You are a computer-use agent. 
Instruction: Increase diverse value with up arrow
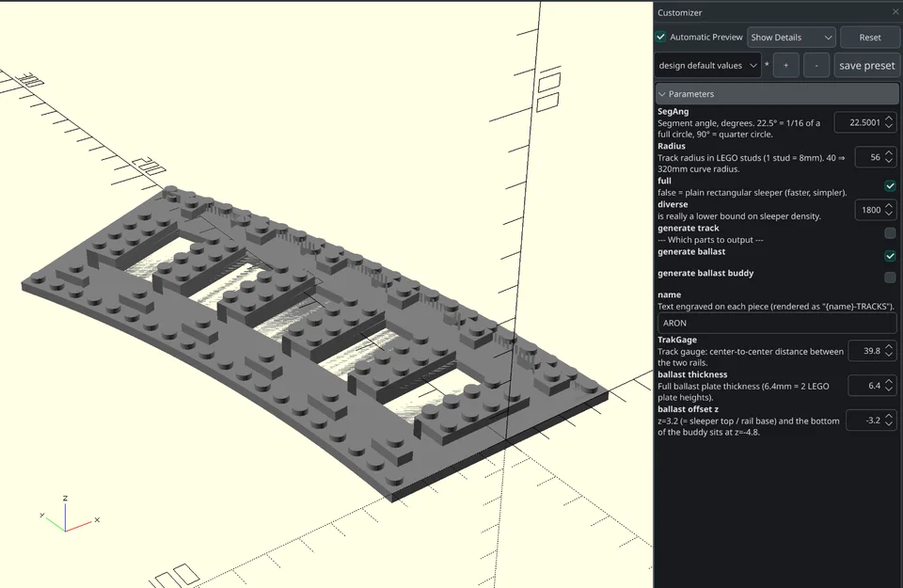[889, 206]
